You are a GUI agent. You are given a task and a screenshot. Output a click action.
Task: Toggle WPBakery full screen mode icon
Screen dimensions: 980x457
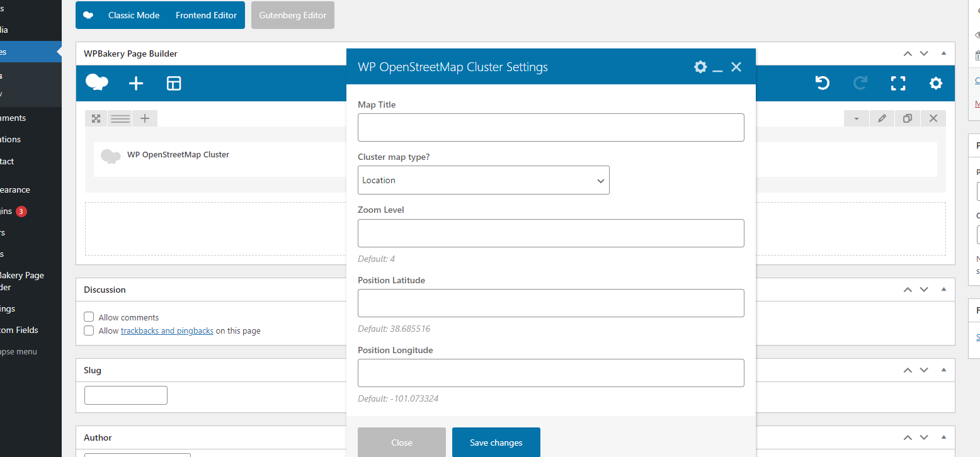(898, 83)
